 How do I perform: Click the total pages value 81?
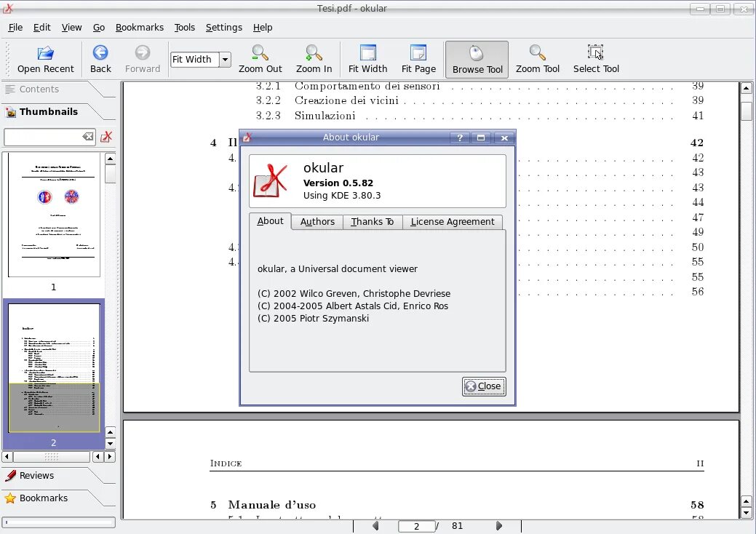coord(458,526)
